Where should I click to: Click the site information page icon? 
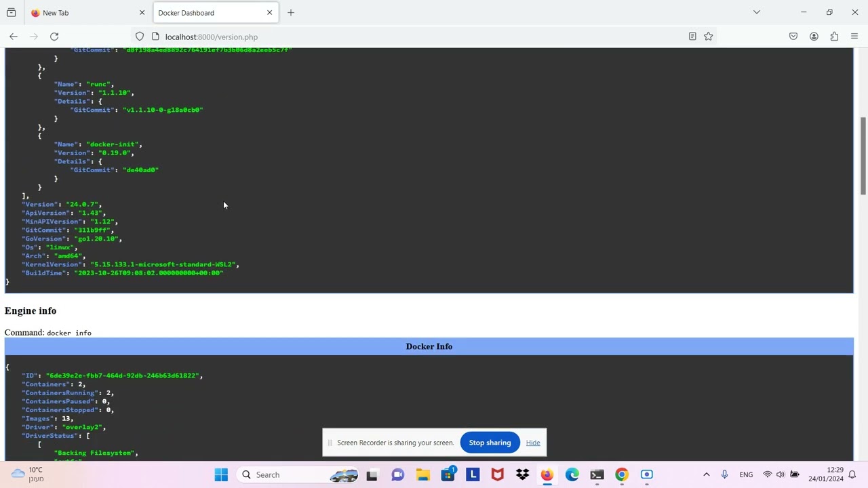click(155, 37)
